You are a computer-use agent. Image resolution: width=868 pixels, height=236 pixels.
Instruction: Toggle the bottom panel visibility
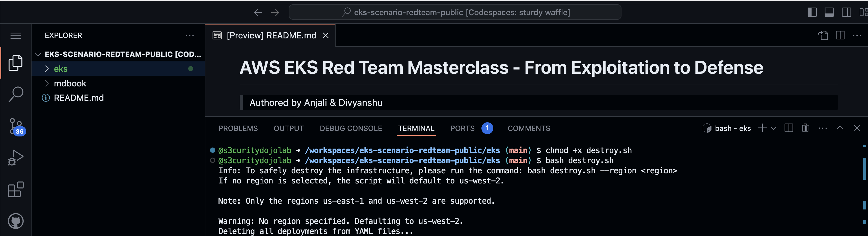(x=829, y=12)
